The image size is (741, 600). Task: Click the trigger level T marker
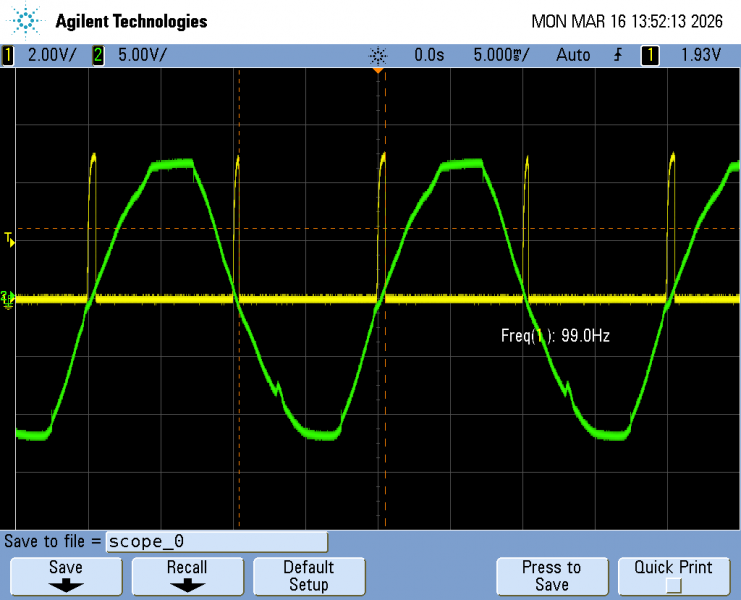(9, 238)
